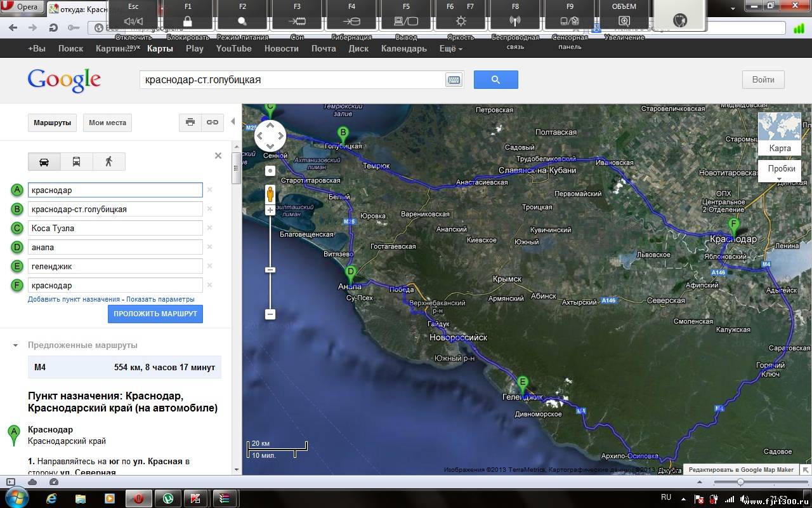Image resolution: width=812 pixels, height=508 pixels.
Task: Toggle Opera Turbo icon in status bar
Action: [x=53, y=482]
